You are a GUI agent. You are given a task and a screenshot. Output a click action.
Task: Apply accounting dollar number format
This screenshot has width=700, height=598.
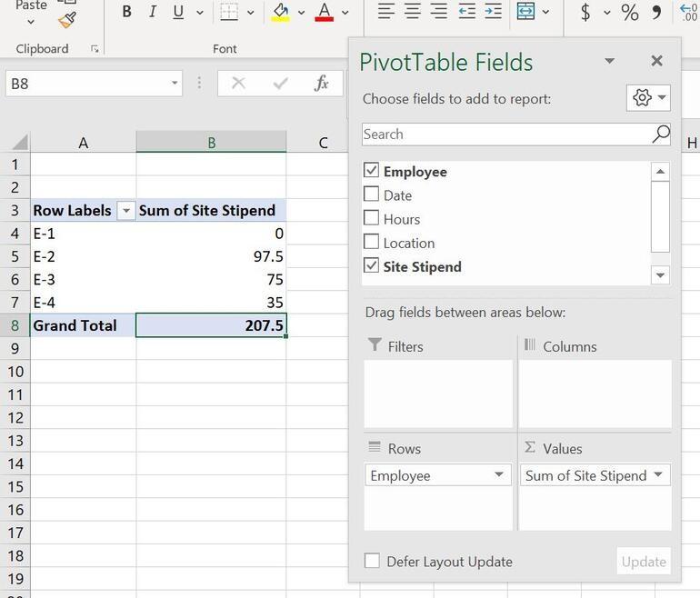pos(585,12)
